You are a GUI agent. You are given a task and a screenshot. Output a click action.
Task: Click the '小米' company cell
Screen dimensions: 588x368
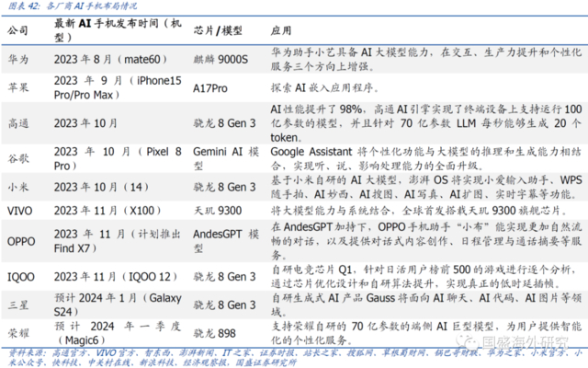(18, 187)
